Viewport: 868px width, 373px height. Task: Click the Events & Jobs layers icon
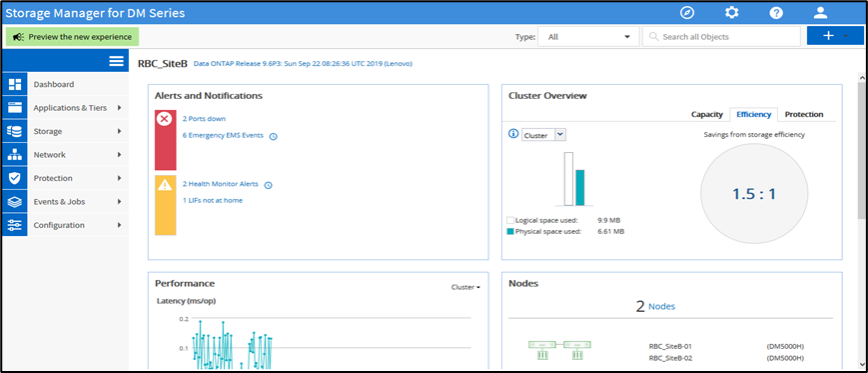tap(14, 202)
